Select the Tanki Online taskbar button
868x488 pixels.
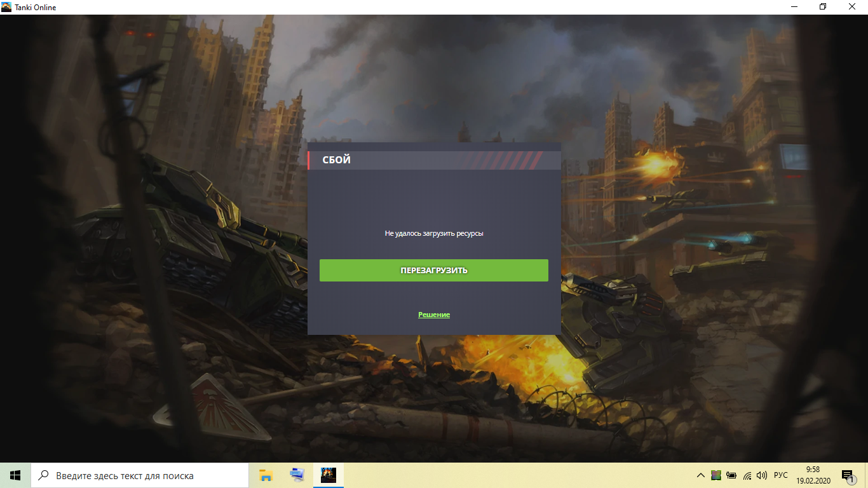tap(329, 475)
